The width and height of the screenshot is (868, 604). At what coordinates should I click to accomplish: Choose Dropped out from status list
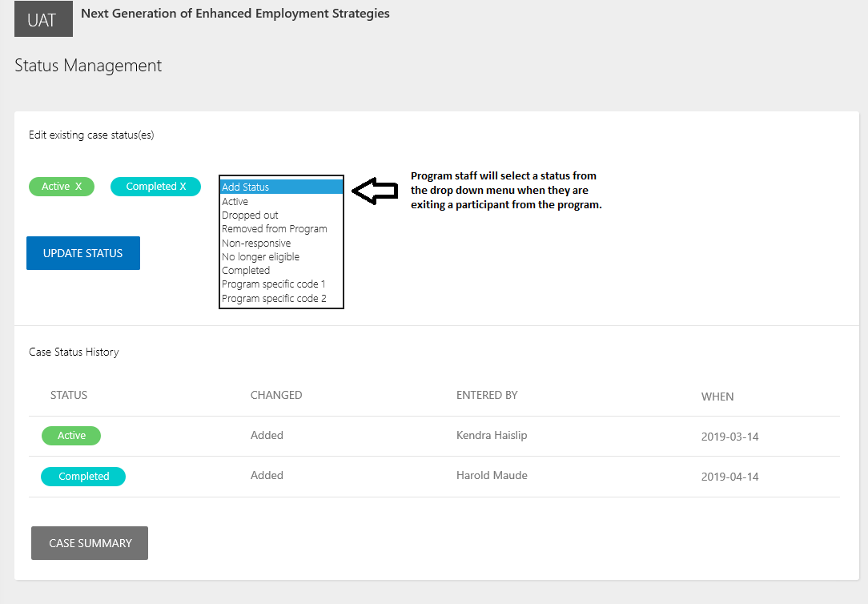coord(250,215)
